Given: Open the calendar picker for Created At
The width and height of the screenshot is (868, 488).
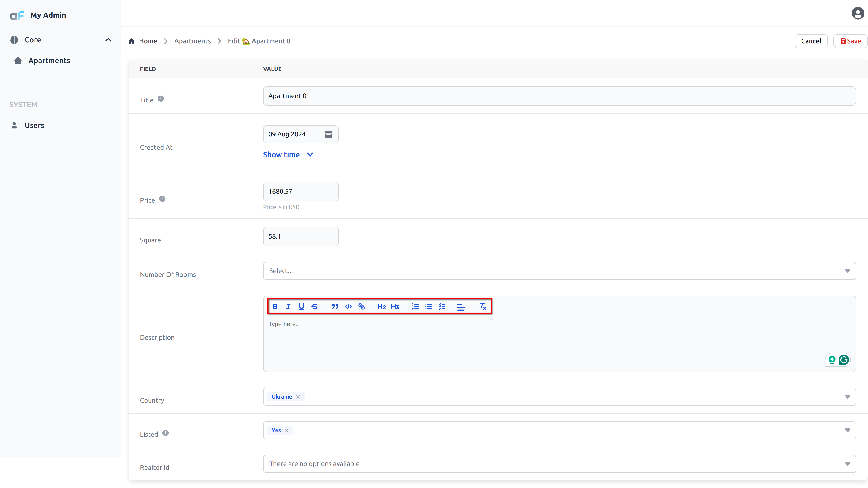Looking at the screenshot, I should click(x=328, y=134).
